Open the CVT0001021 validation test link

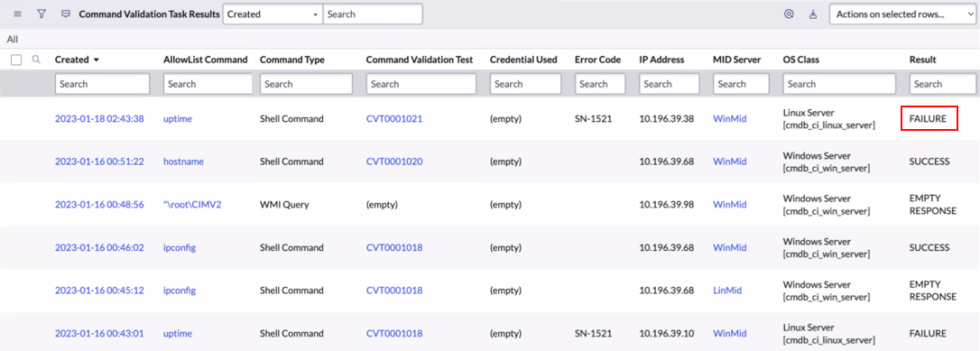coord(394,119)
